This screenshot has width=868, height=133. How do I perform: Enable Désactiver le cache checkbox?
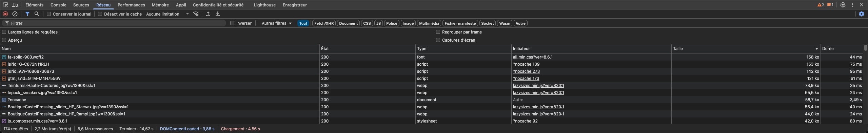[x=100, y=14]
